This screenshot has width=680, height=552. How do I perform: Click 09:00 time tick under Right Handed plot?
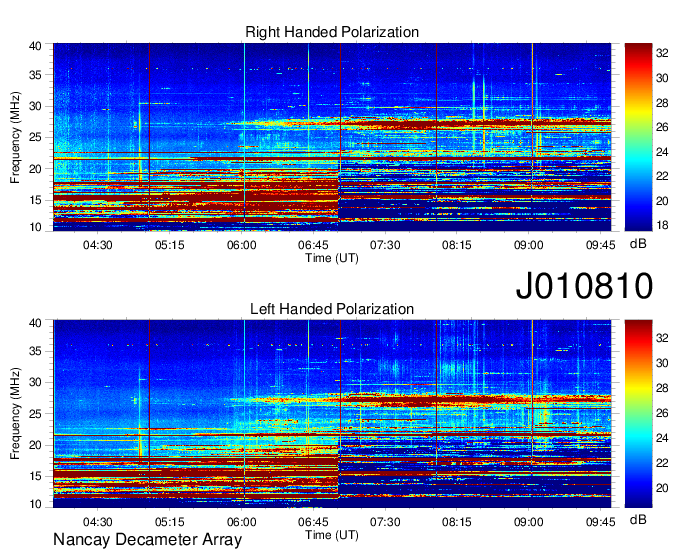click(x=529, y=245)
